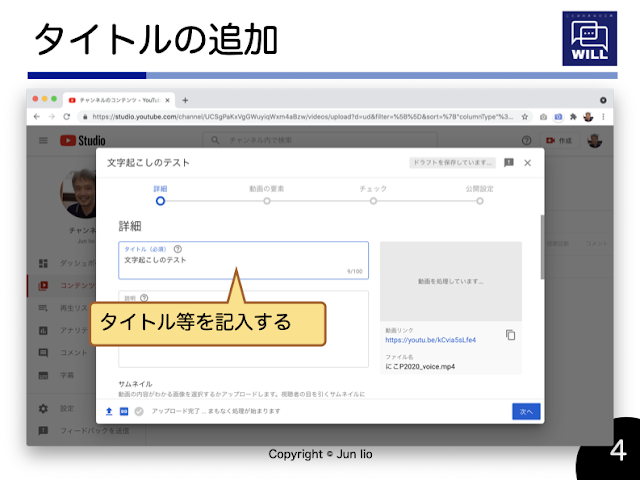This screenshot has height=480, width=640.
Task: Open コメント in the sidebar
Action: 63,352
